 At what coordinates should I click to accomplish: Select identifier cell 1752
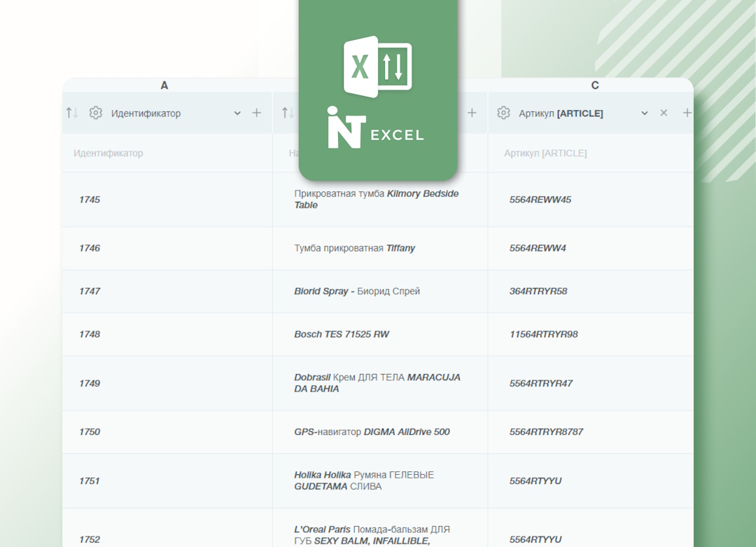[x=90, y=539]
